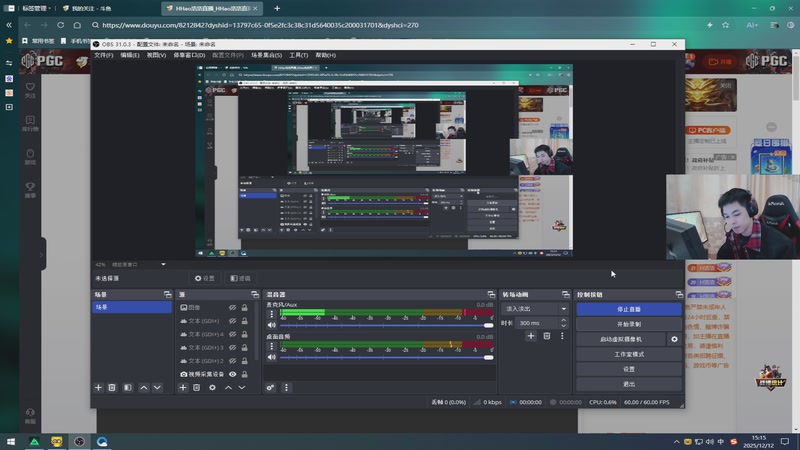Open the OBS 帮助(H) menu
The width and height of the screenshot is (800, 450).
pyautogui.click(x=326, y=55)
